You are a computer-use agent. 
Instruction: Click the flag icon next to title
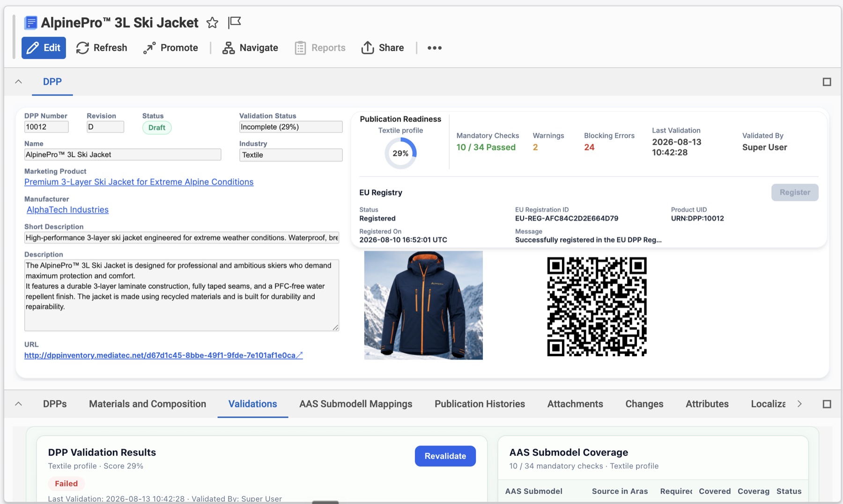pos(234,22)
